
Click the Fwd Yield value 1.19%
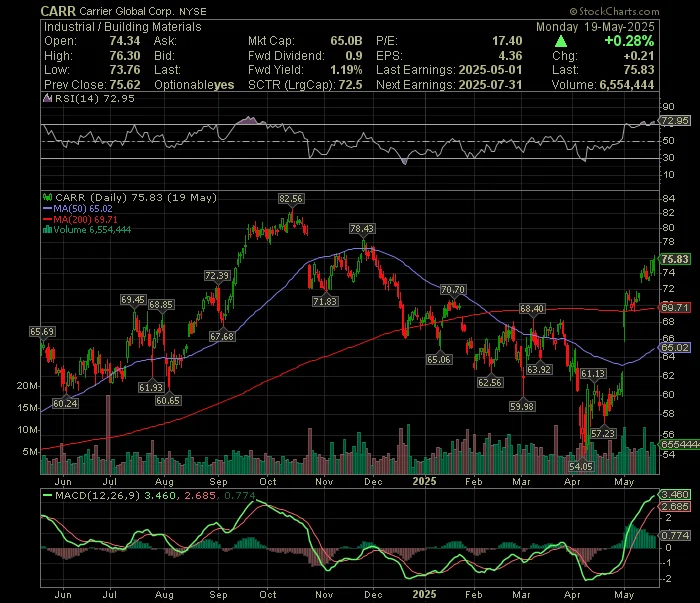pos(346,70)
